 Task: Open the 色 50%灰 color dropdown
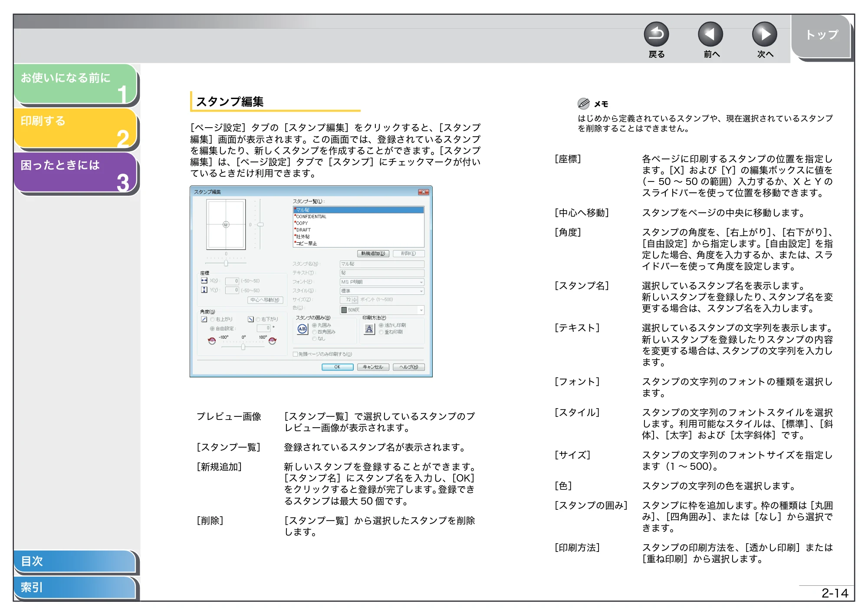[382, 310]
